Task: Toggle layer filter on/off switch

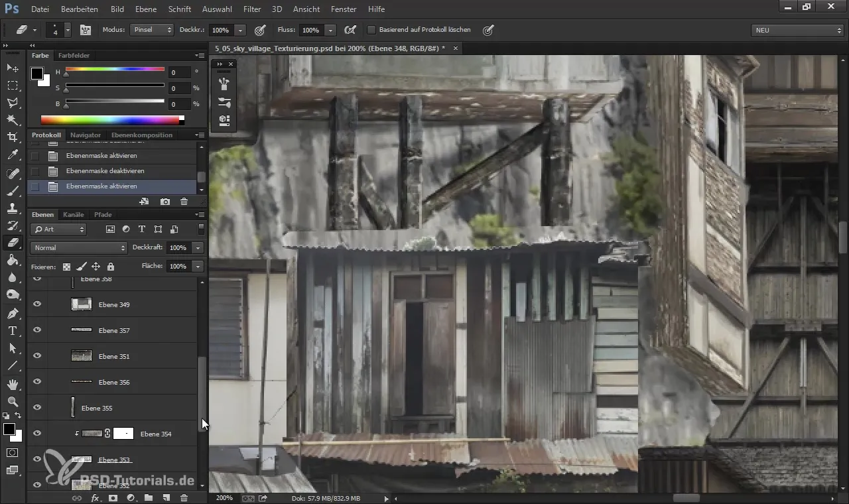Action: click(x=201, y=229)
